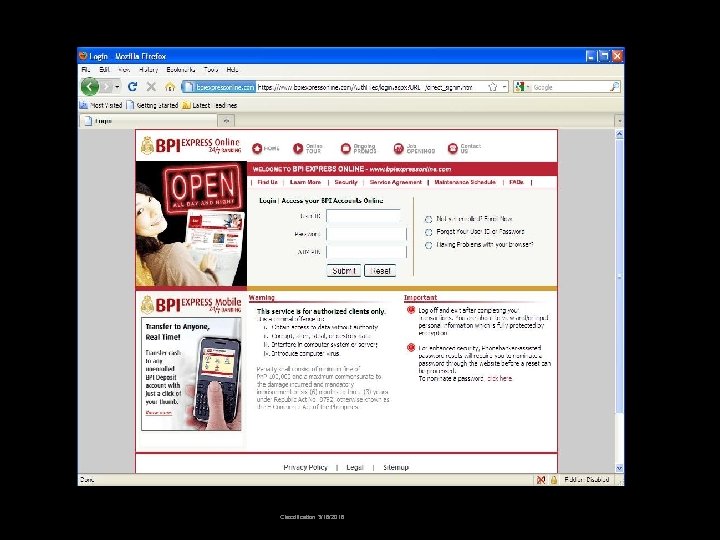Open the Google search engine selector
Screen dimensions: 720x540
[523, 87]
